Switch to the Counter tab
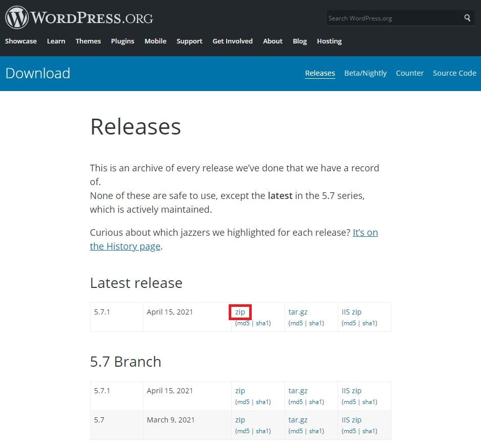This screenshot has height=448, width=481. (409, 73)
